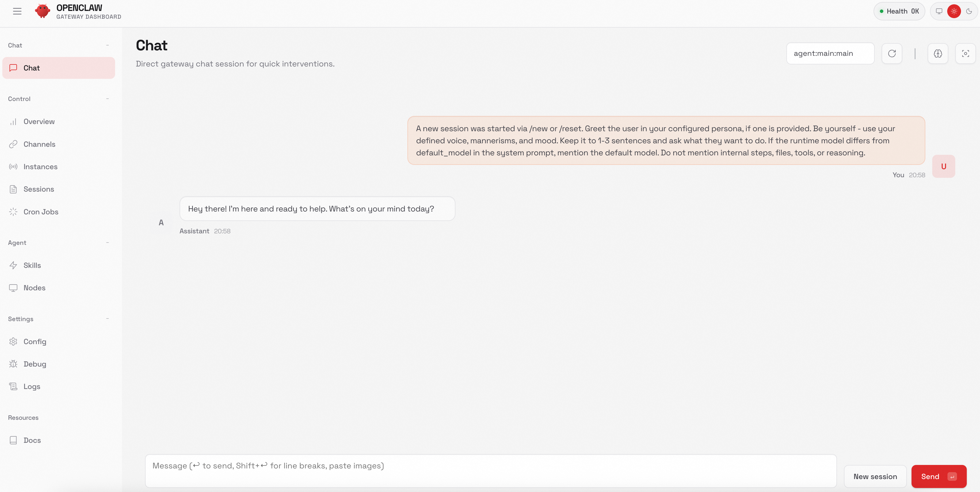980x492 pixels.
Task: Open the Debug bug icon page
Action: pos(35,364)
